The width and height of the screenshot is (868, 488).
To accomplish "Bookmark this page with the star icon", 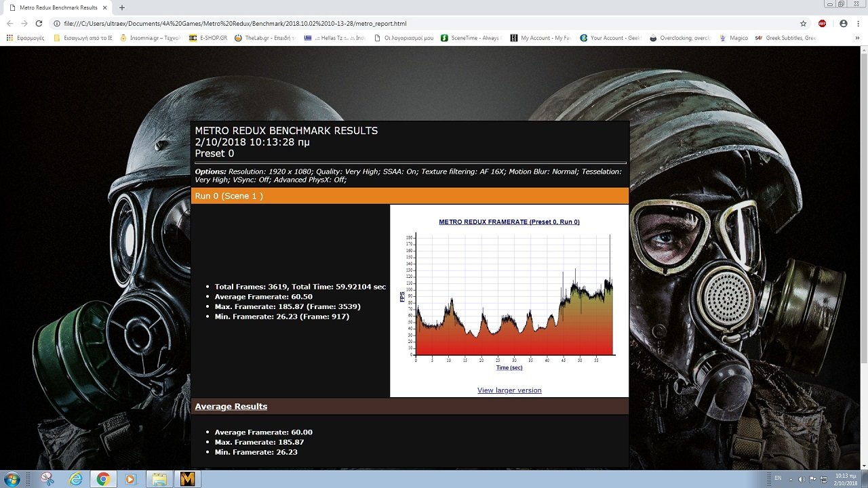I will click(x=804, y=23).
